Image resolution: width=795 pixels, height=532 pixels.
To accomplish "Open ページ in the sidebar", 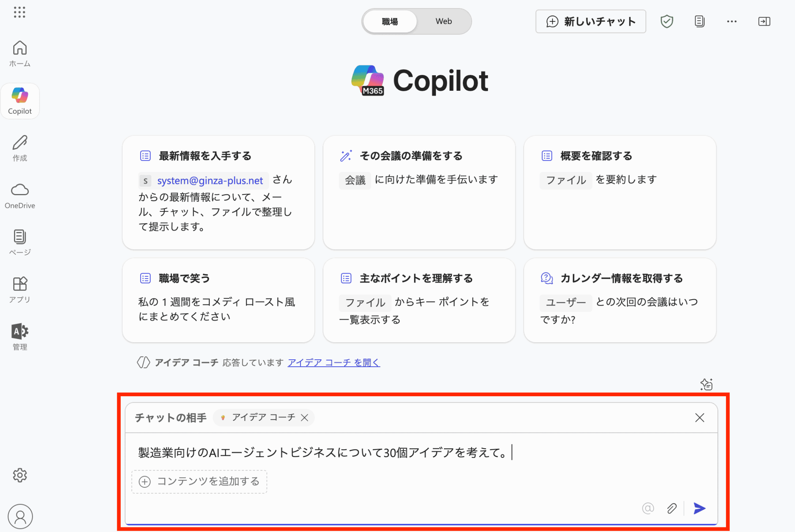I will tap(20, 243).
